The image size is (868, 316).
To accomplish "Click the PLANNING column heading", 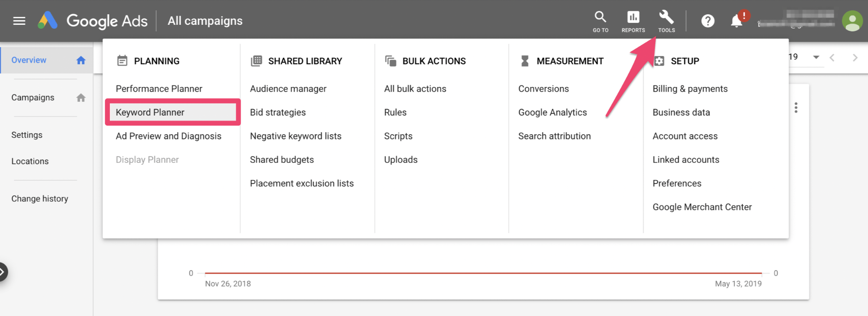I will click(156, 61).
